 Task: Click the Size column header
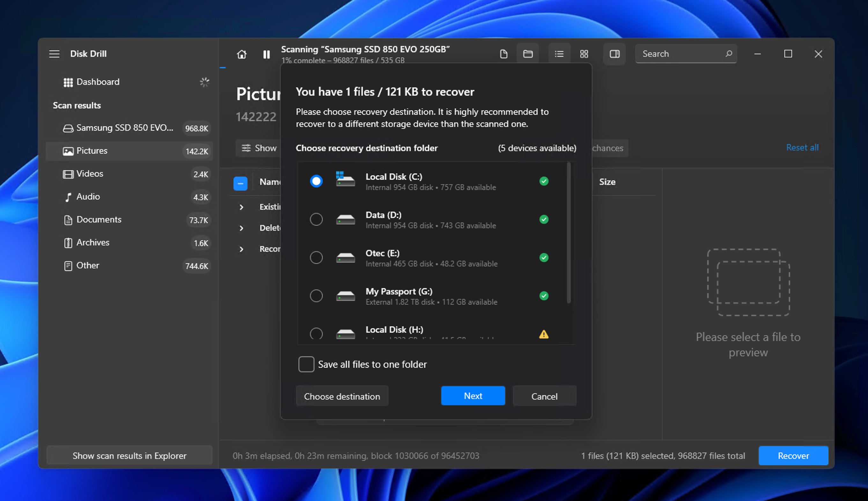pos(607,182)
